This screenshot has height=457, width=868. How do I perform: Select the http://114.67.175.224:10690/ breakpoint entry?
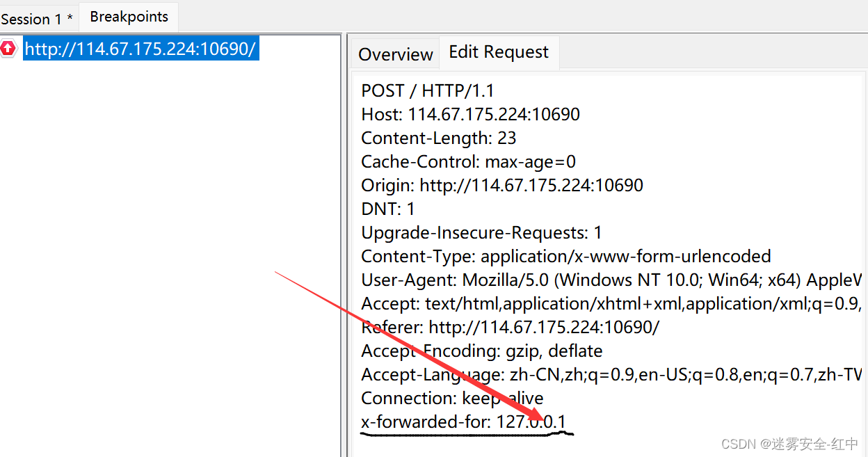click(x=140, y=49)
